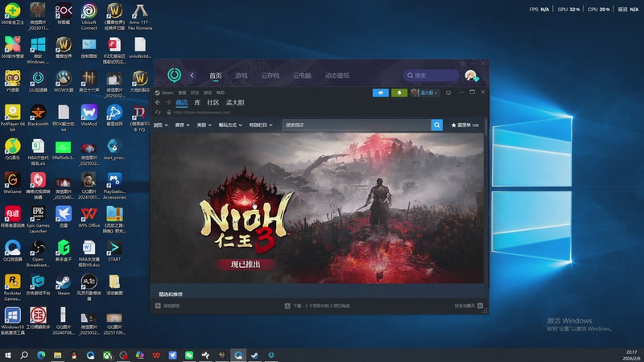The height and width of the screenshot is (362, 644).
Task: Expand the 畅玩方式 dropdown in Steam store
Action: 230,125
